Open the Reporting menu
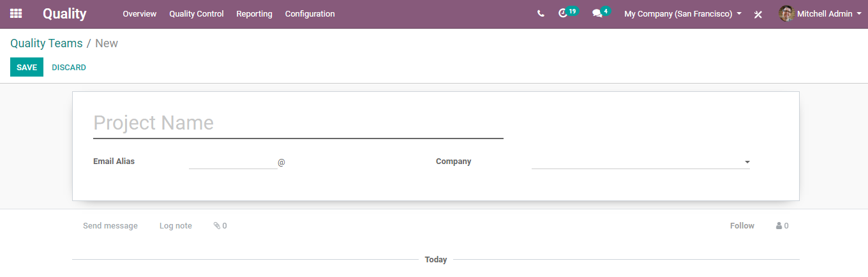Screen dimensions: 868x277 [x=254, y=13]
